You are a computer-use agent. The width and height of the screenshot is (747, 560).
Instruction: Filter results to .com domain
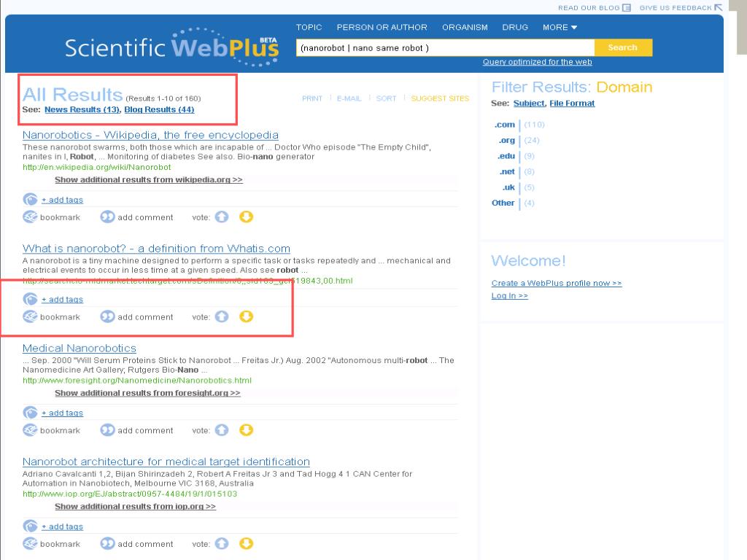coord(505,125)
